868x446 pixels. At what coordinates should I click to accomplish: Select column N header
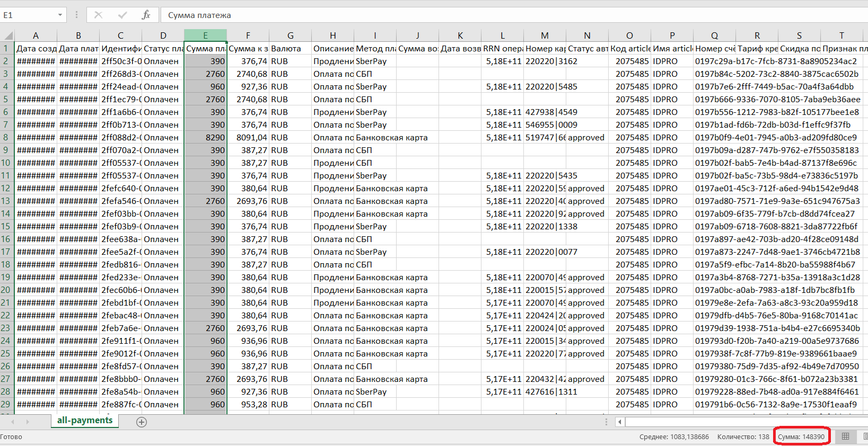click(x=587, y=35)
